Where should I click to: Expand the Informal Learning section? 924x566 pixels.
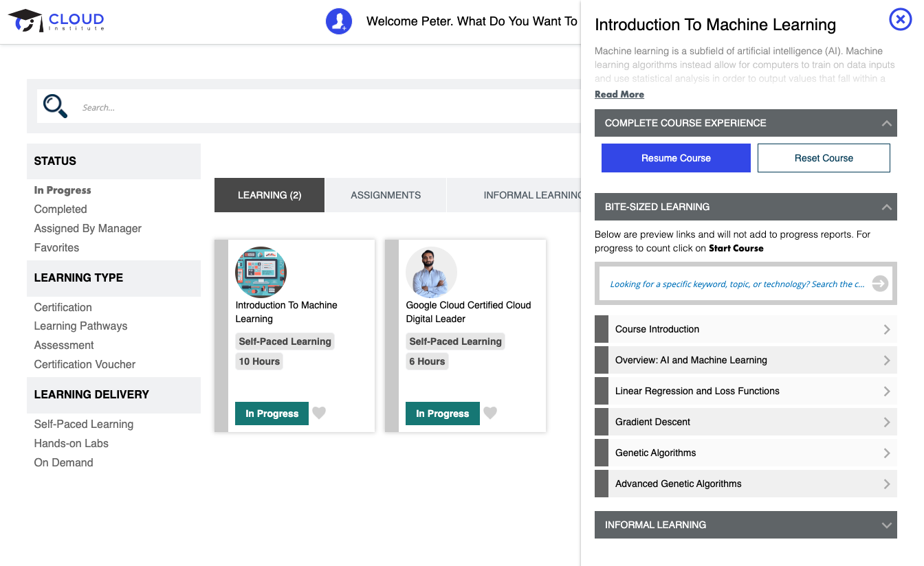tap(885, 525)
